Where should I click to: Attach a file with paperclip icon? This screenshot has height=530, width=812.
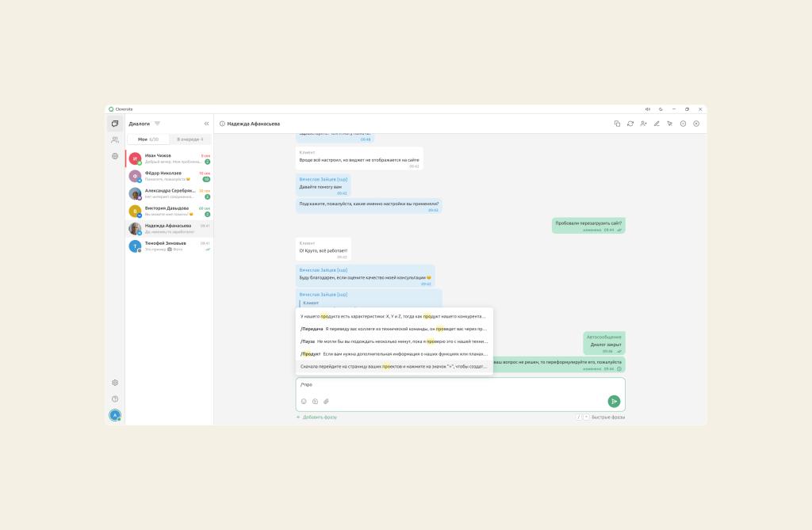pos(326,401)
